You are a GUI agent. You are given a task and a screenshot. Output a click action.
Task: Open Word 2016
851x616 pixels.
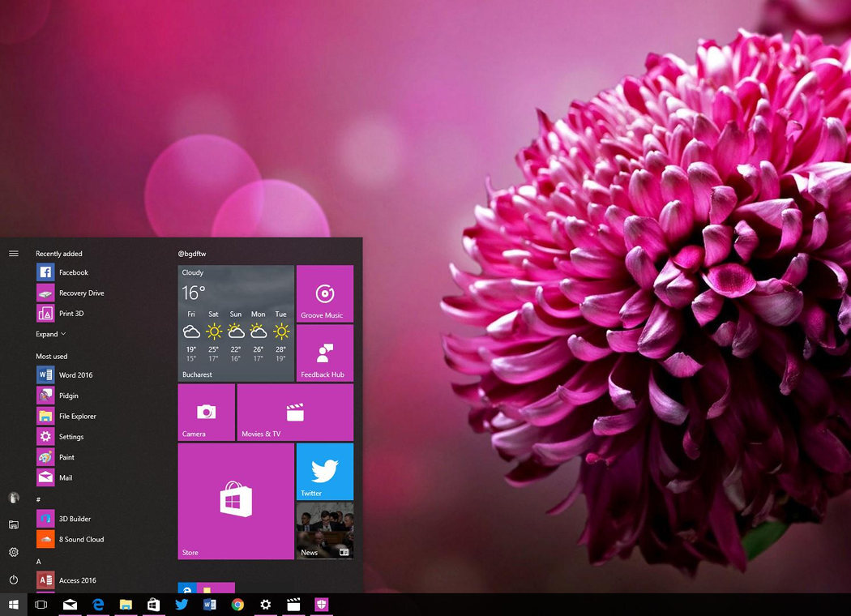point(77,374)
